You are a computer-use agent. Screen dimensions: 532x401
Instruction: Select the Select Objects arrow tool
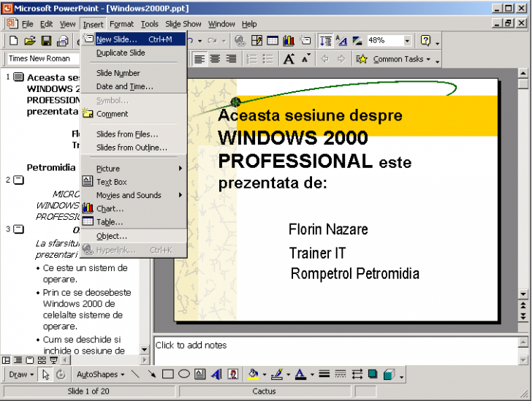(45, 375)
